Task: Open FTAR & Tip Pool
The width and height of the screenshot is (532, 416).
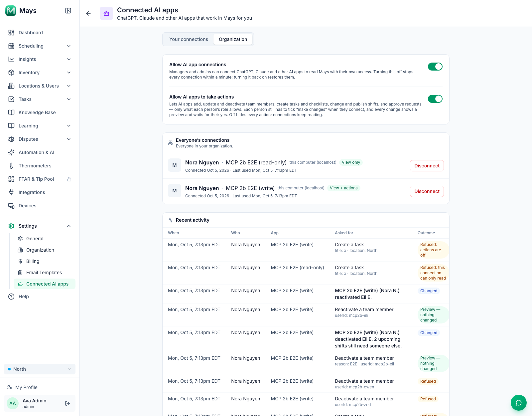Action: point(40,179)
